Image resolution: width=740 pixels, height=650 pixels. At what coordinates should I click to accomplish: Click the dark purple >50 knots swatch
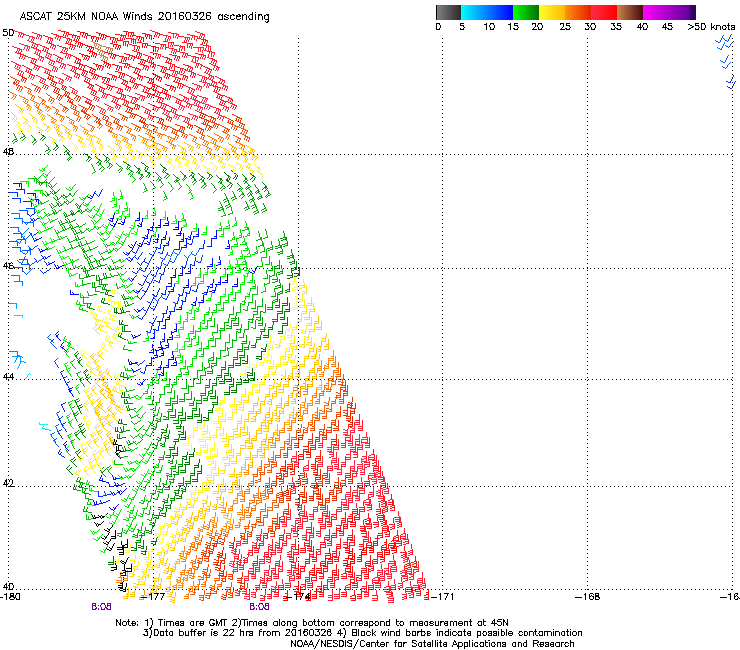(x=693, y=12)
